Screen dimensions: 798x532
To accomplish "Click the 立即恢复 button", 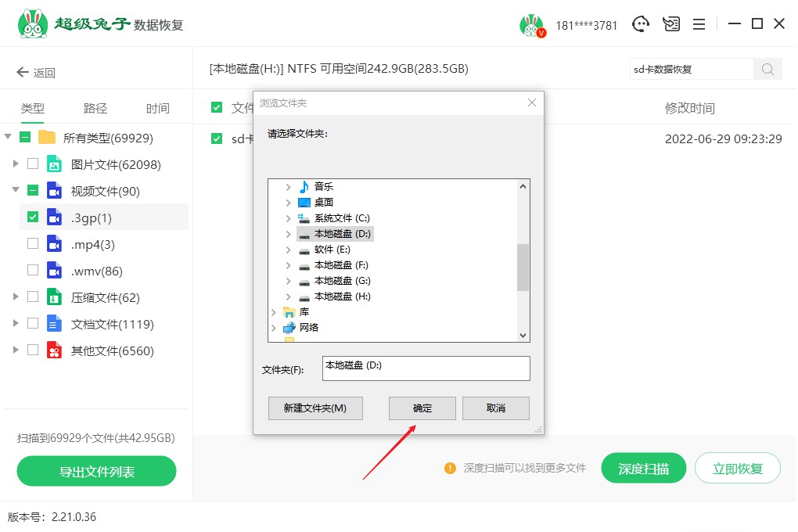I will pyautogui.click(x=738, y=469).
